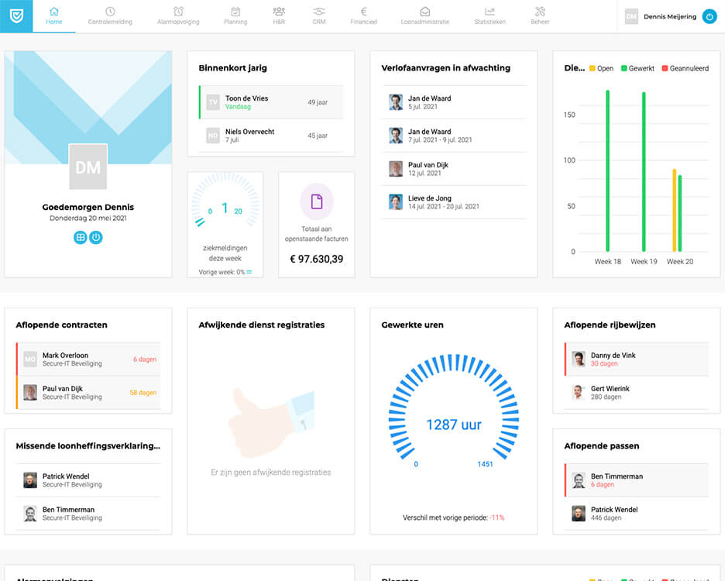Toggle the Gewerkt series in chart legend
This screenshot has width=728, height=581.
coord(637,68)
